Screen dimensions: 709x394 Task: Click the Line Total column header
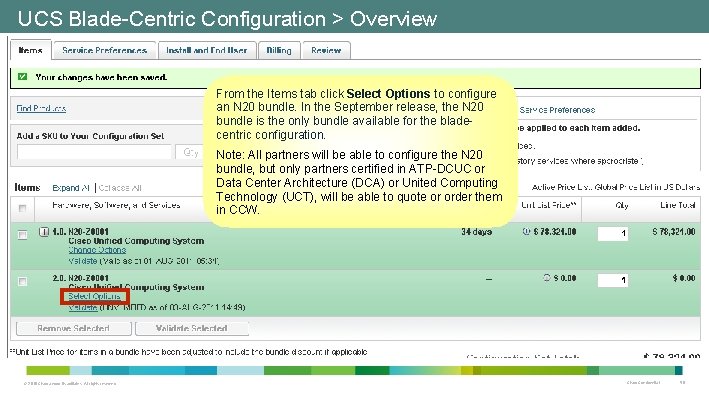point(677,205)
